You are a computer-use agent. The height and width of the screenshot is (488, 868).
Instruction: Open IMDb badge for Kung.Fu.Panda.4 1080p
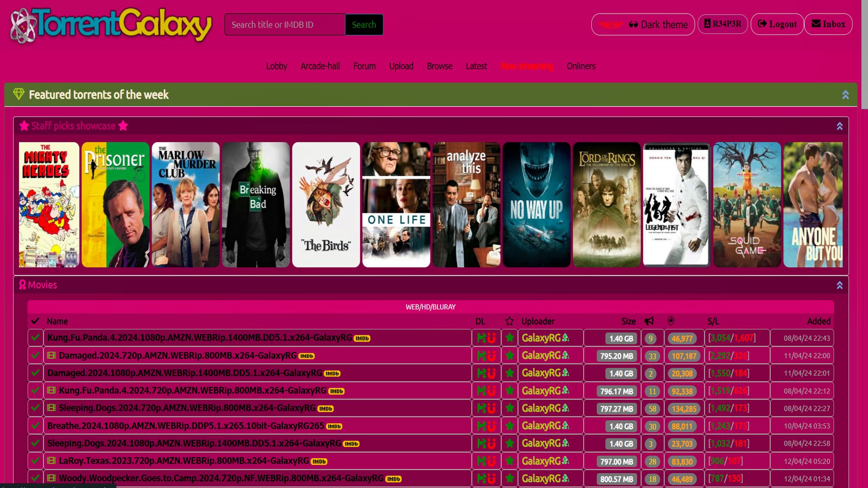click(362, 338)
